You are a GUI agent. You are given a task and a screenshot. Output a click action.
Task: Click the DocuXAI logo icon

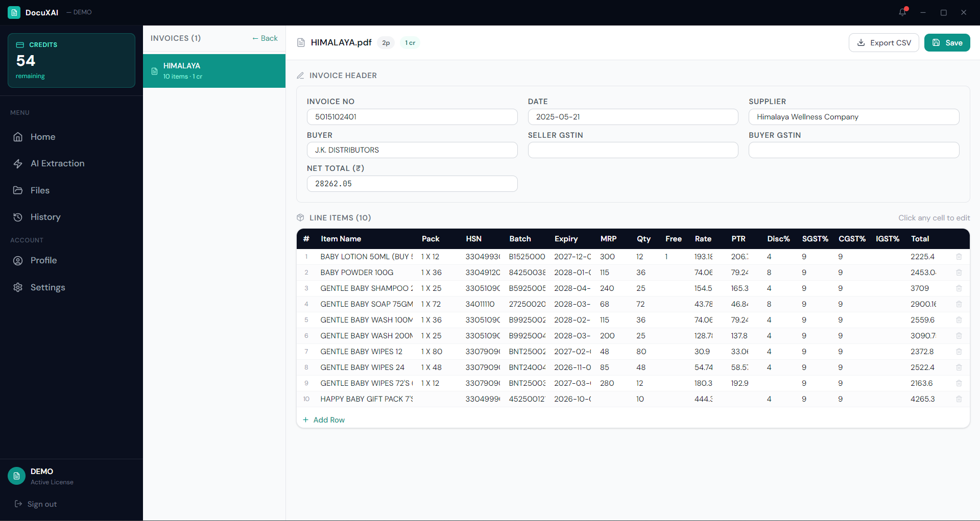tap(14, 12)
